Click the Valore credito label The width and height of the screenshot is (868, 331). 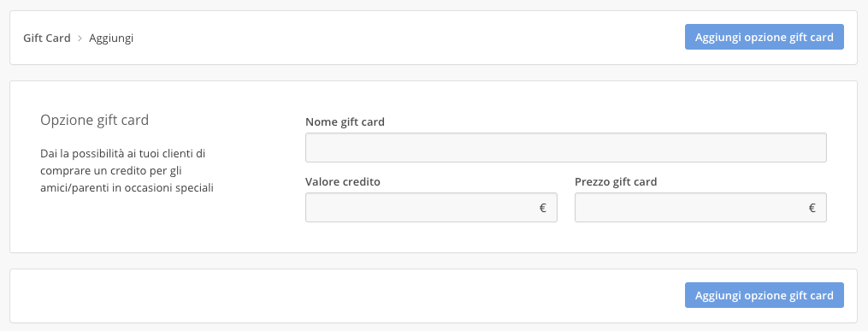[x=343, y=181]
